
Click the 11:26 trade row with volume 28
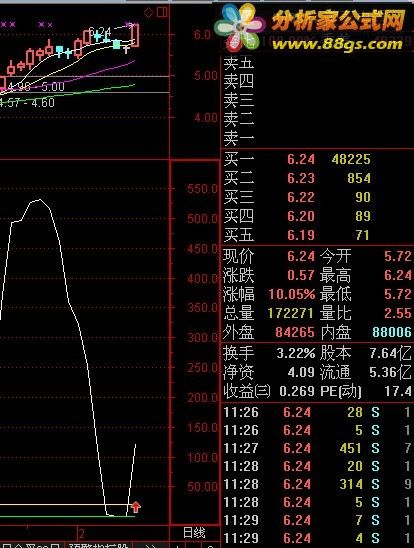pyautogui.click(x=317, y=412)
